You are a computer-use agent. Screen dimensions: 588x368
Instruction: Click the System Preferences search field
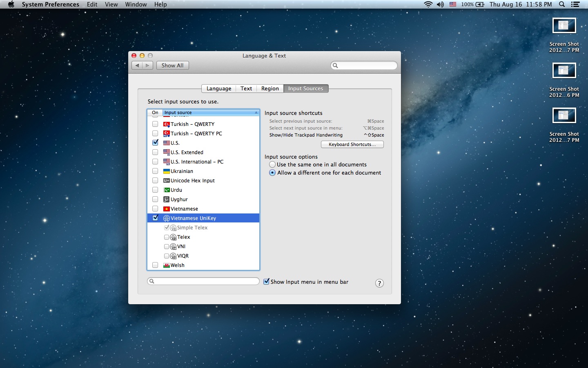click(364, 65)
